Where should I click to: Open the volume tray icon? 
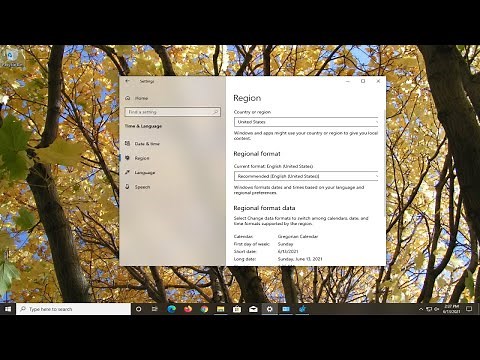437,309
